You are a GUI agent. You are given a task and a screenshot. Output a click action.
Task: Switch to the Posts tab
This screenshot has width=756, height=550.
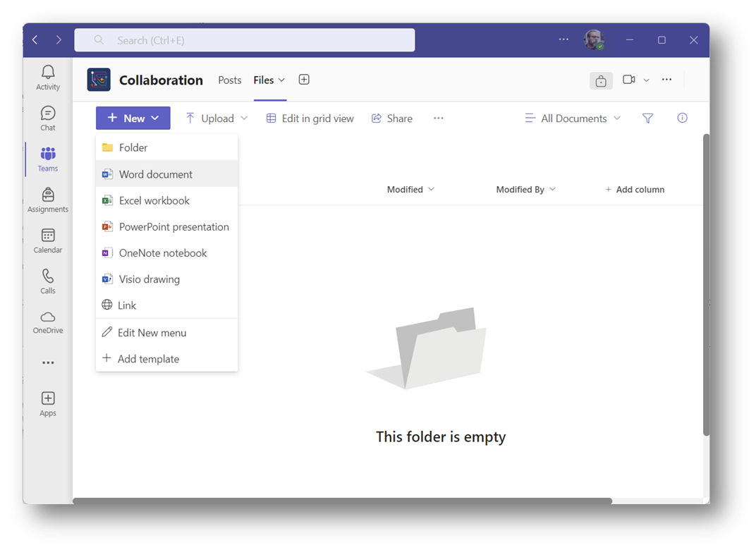(230, 80)
